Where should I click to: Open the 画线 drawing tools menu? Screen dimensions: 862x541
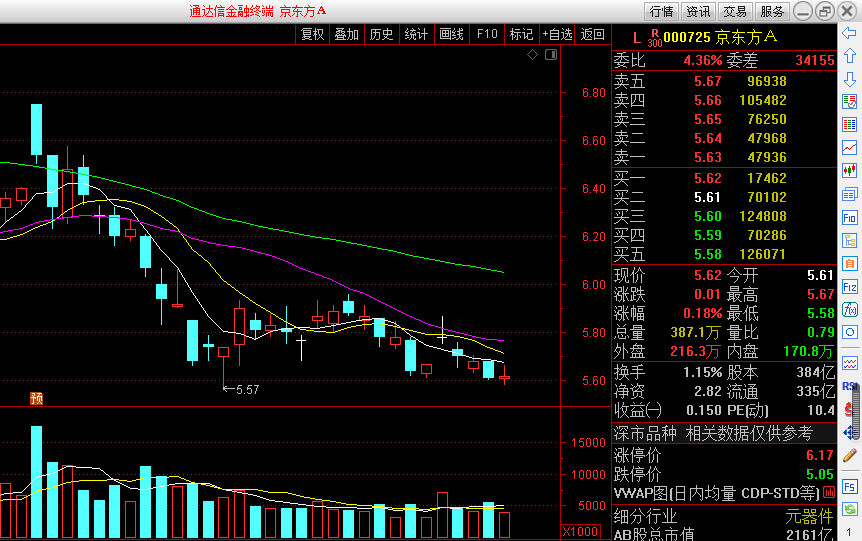click(451, 34)
